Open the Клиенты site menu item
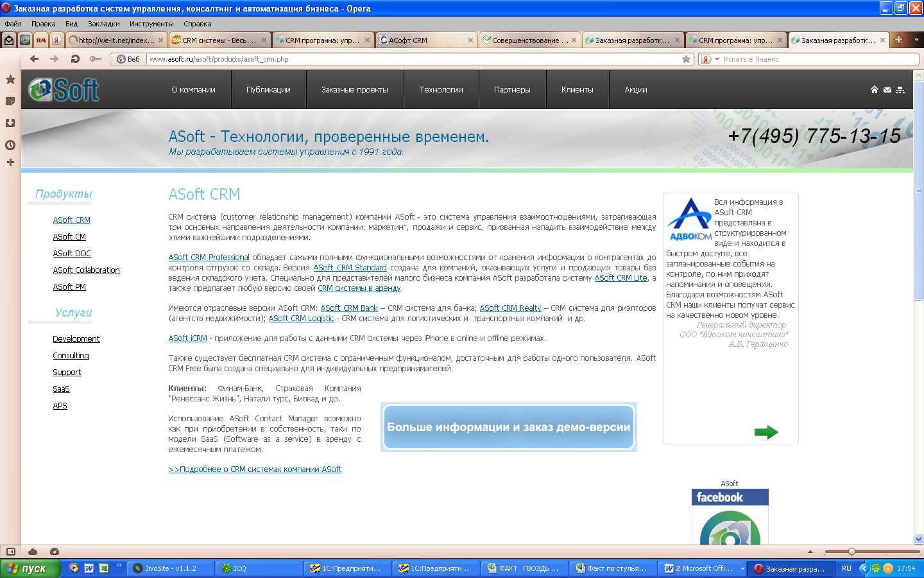Viewport: 924px width, 578px height. point(577,90)
